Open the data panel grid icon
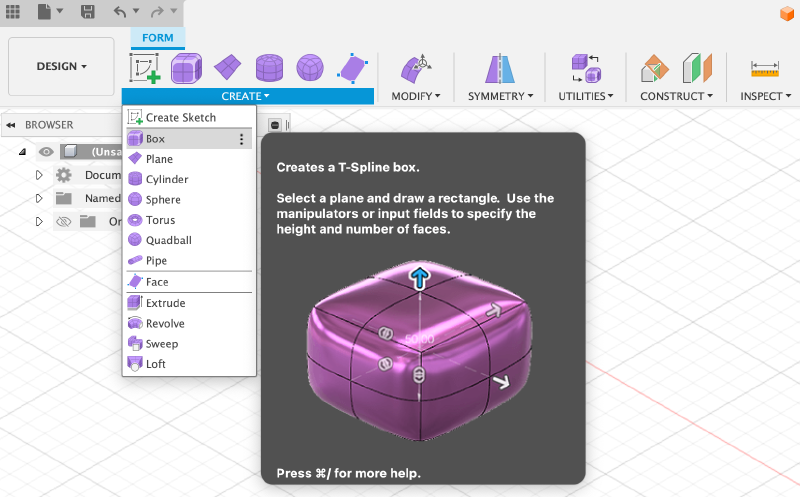 (x=12, y=11)
